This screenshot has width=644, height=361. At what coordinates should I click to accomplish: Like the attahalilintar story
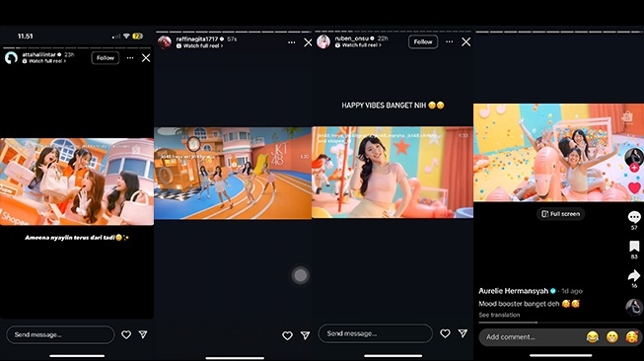click(x=126, y=334)
